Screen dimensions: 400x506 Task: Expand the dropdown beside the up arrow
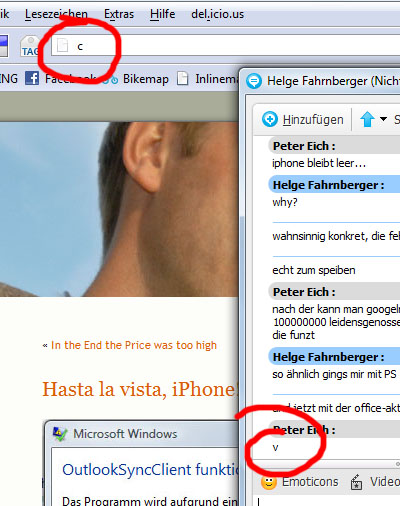click(383, 119)
